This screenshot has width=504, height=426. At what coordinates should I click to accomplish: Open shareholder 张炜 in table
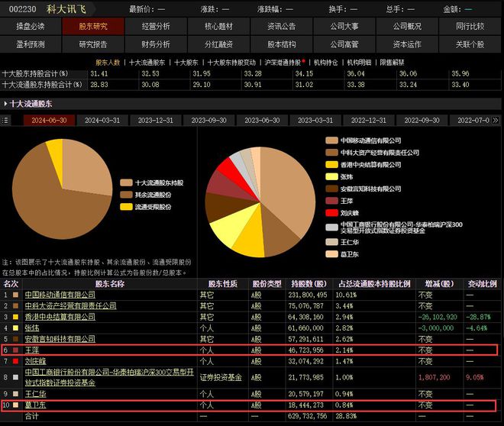32,328
